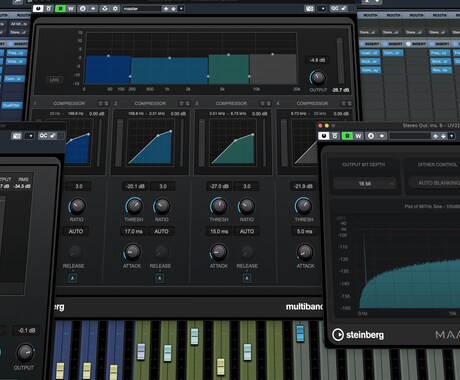Adjust band 2 ATTACK knob

point(132,252)
